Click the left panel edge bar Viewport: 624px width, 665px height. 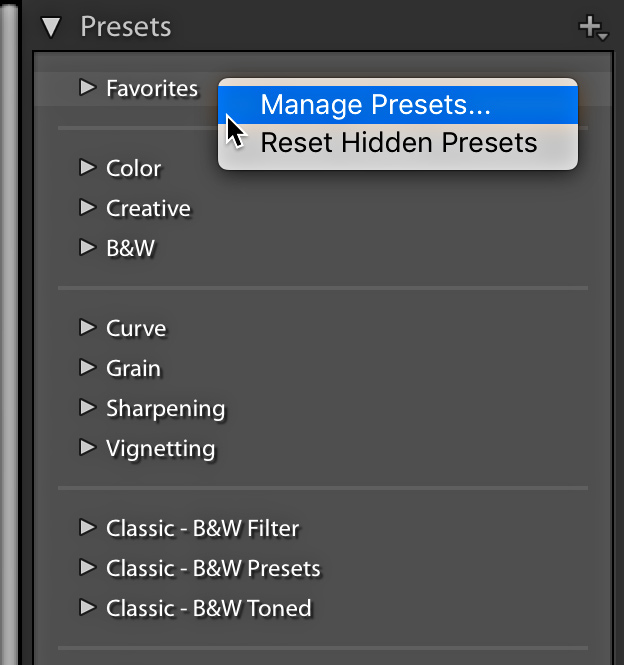(x=9, y=332)
